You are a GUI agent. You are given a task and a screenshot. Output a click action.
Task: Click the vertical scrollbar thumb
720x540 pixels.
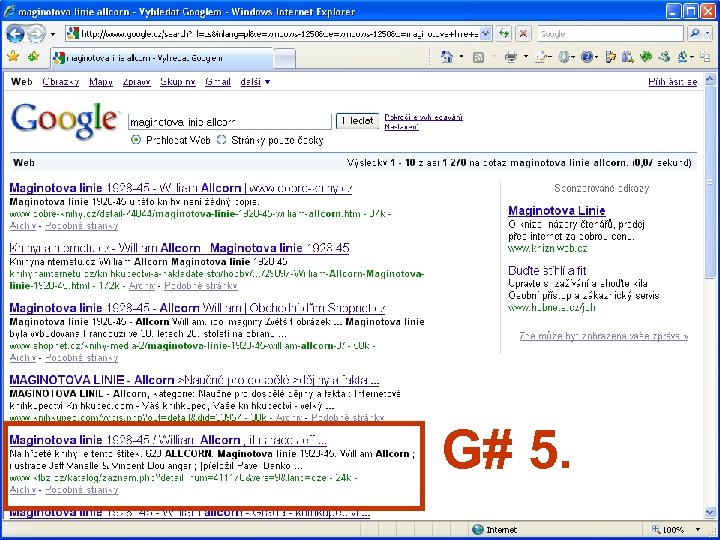pos(710,181)
